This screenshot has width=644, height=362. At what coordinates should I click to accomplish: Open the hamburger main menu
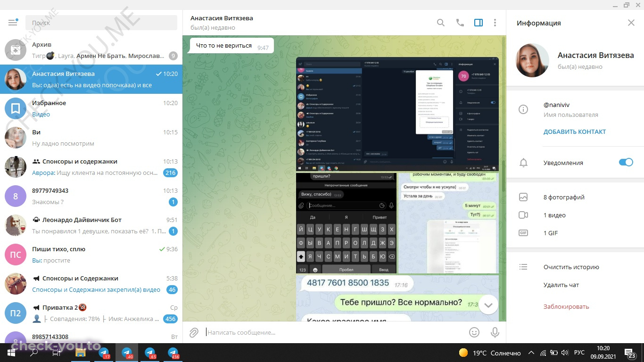click(13, 22)
